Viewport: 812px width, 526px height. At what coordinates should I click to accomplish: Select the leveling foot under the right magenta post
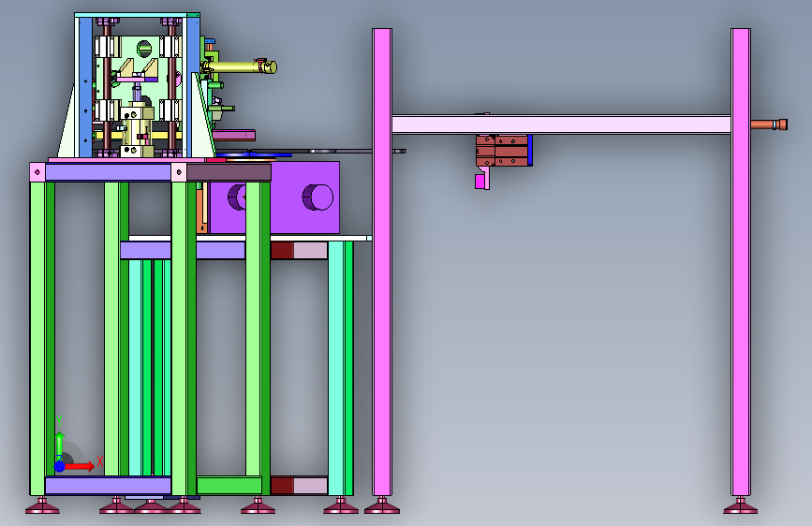[x=741, y=505]
